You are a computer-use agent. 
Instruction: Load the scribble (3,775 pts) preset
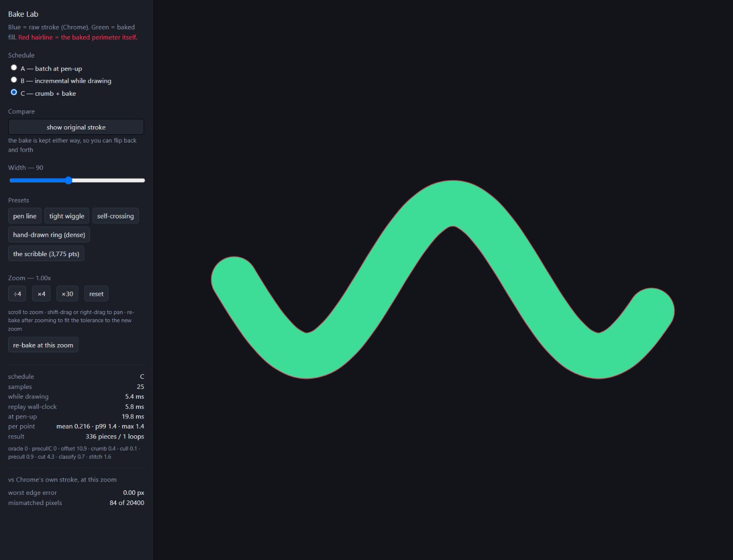(x=46, y=254)
